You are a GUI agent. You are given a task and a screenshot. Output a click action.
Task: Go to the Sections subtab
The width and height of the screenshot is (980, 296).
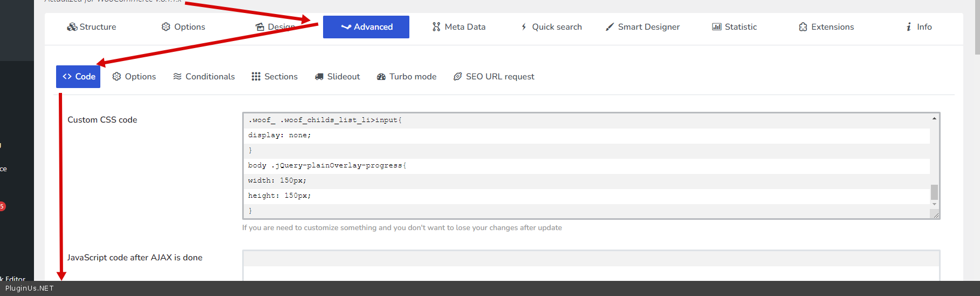click(275, 77)
